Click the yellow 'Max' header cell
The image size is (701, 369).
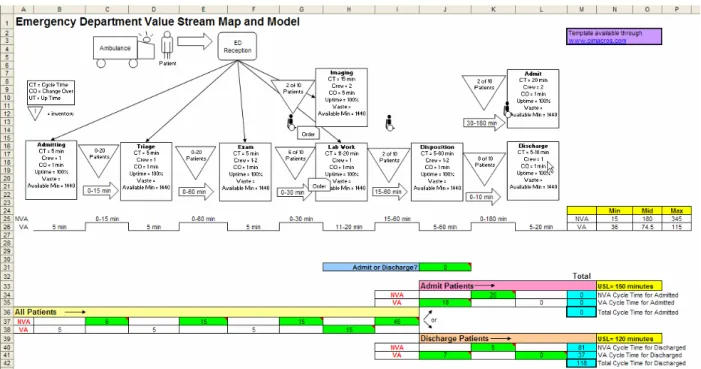coord(677,211)
